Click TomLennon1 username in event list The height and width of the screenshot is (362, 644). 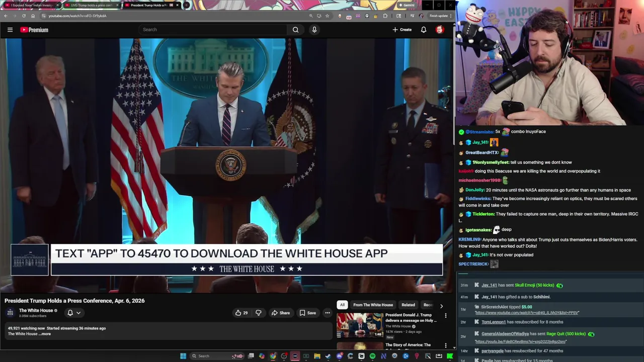click(x=494, y=322)
